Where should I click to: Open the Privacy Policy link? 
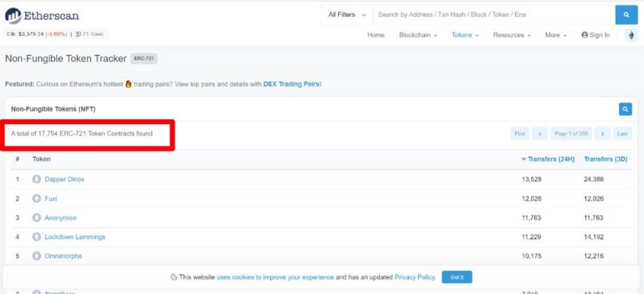point(414,277)
